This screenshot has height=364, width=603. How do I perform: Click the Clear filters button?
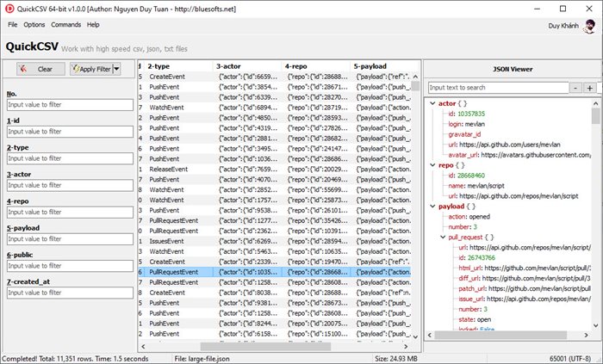click(x=40, y=69)
